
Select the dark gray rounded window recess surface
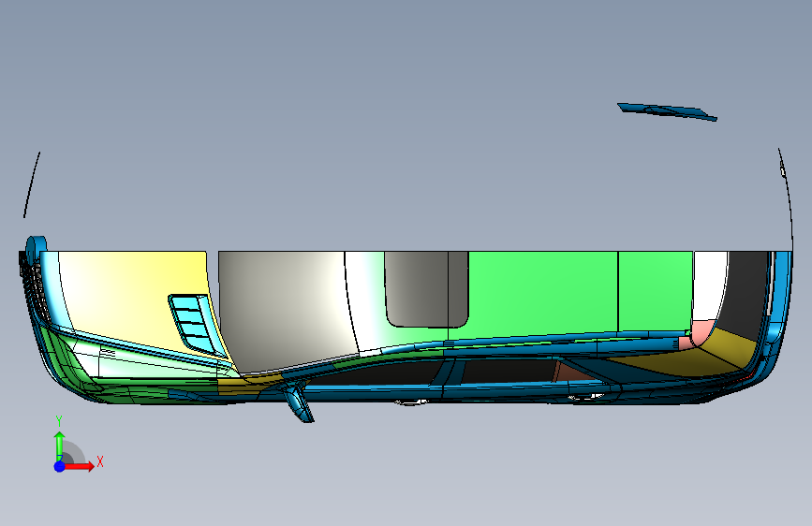pos(427,289)
